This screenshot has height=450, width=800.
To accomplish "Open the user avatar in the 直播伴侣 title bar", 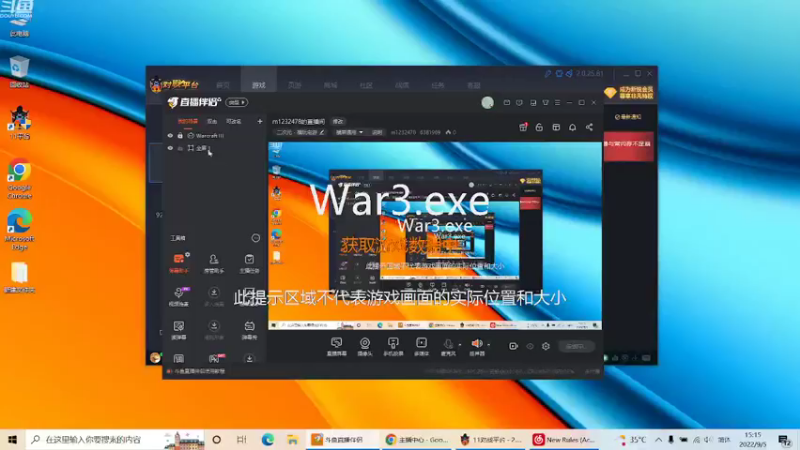I will tap(487, 103).
